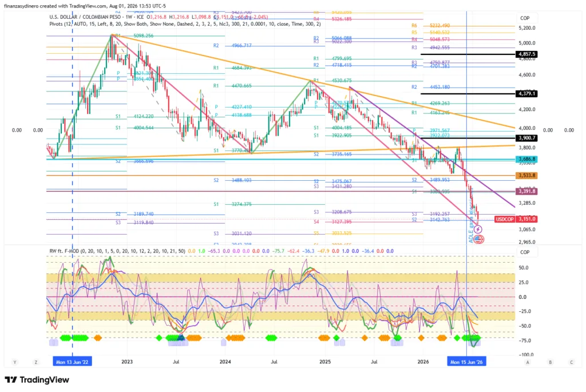This screenshot has width=586, height=392.
Task: Click the 2026 label on time axis
Action: pyautogui.click(x=423, y=362)
